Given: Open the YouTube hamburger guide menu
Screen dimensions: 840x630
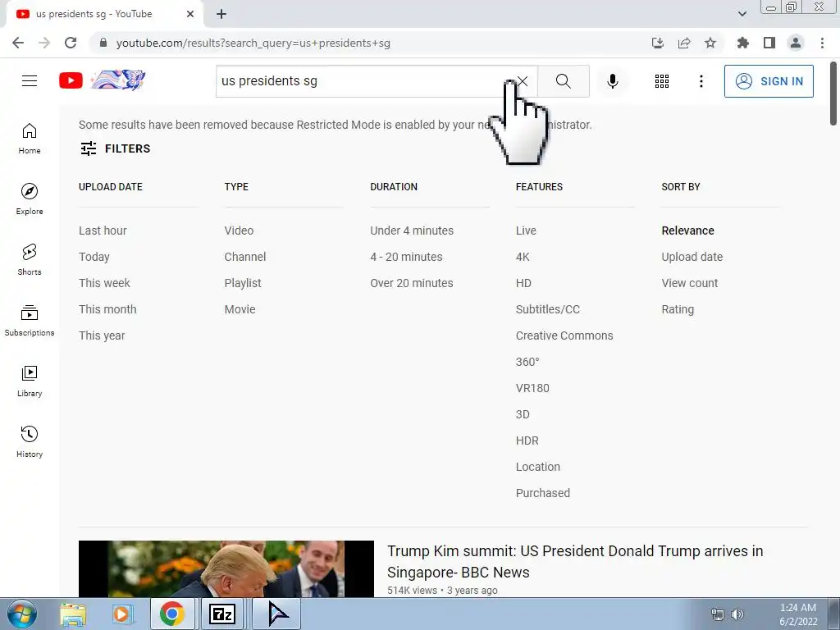Looking at the screenshot, I should click(x=30, y=81).
